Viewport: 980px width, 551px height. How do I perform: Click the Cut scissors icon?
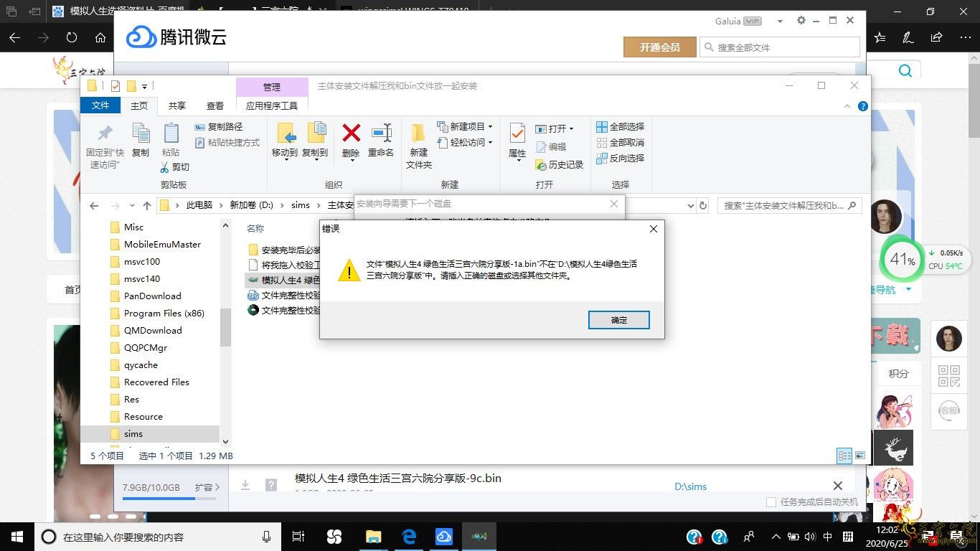pos(164,167)
